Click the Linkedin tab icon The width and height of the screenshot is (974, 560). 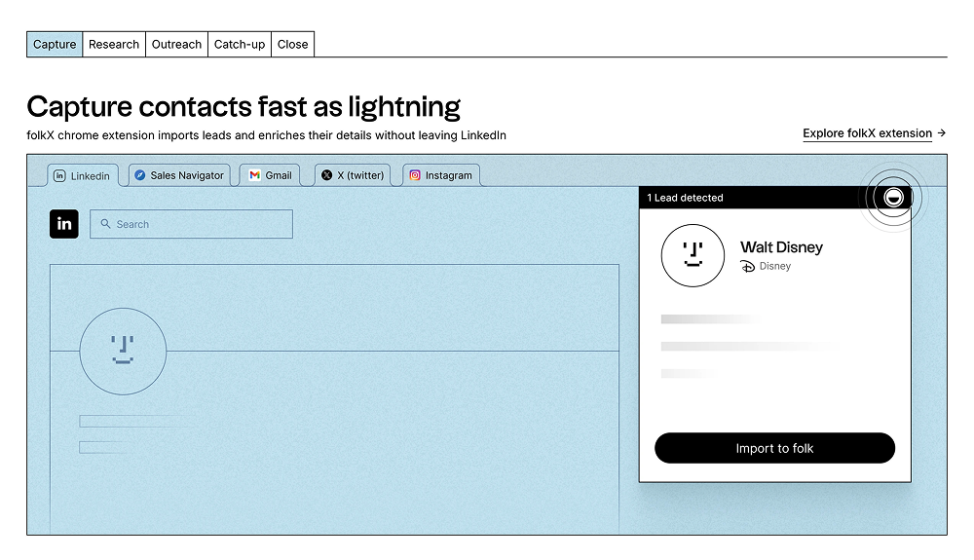pos(59,175)
